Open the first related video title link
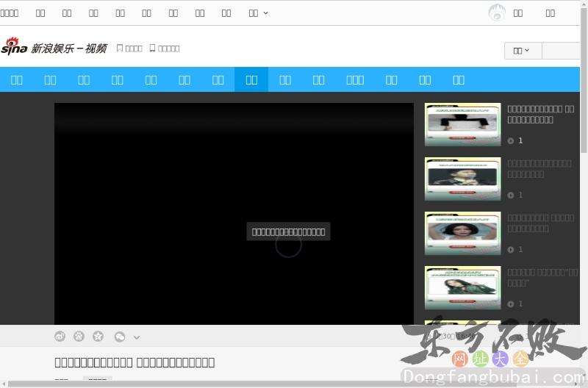Screen dimensions: 588x388 [x=540, y=114]
